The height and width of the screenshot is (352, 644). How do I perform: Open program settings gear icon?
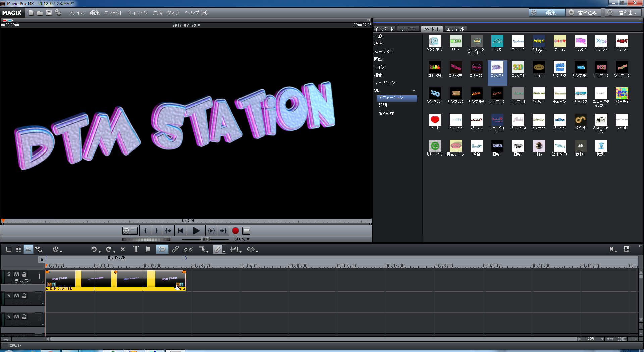(x=58, y=13)
